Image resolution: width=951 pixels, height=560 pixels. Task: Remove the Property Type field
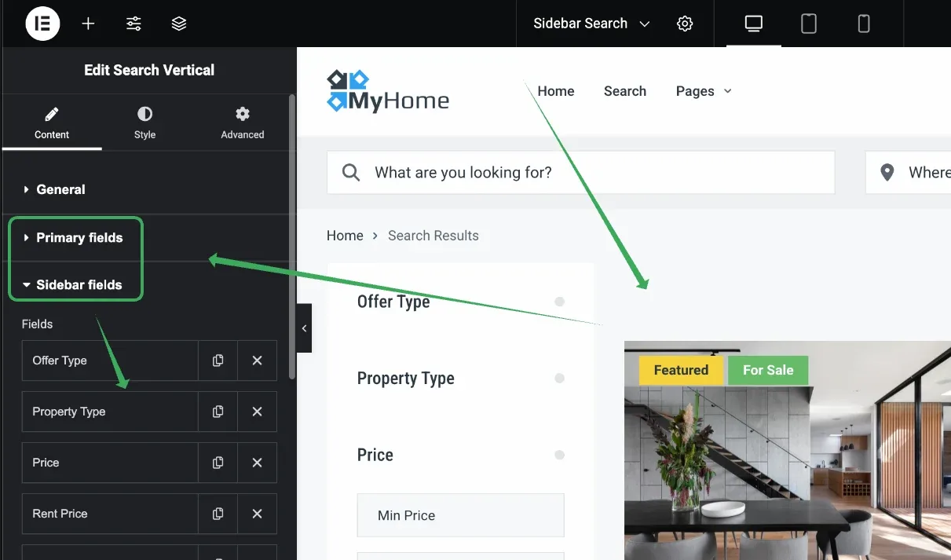pos(257,412)
